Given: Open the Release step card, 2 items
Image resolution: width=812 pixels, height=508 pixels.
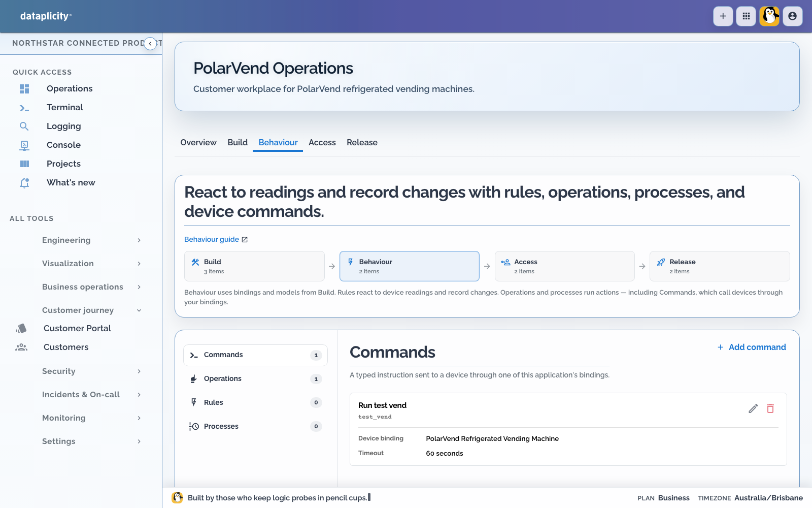Looking at the screenshot, I should point(720,266).
